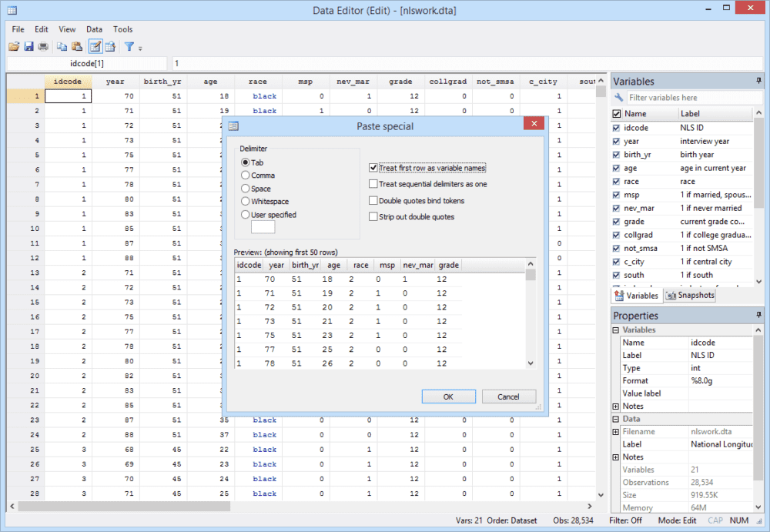This screenshot has width=770, height=532.
Task: Enable Strip out double quotes checkbox
Action: pos(373,217)
